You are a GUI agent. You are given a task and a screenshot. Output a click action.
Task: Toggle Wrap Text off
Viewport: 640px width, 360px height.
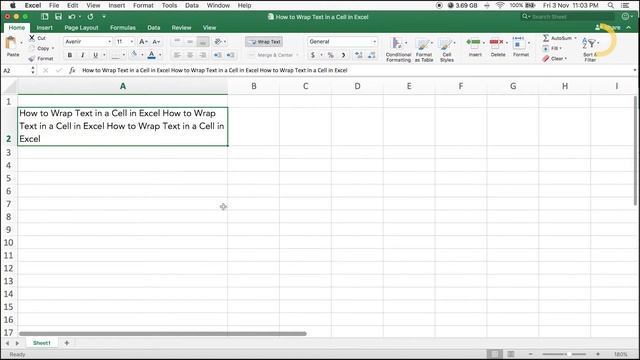coord(264,42)
